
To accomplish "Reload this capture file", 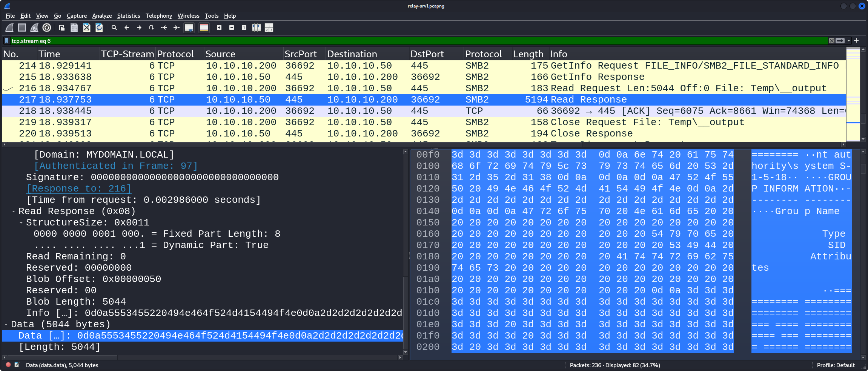I will coord(99,28).
